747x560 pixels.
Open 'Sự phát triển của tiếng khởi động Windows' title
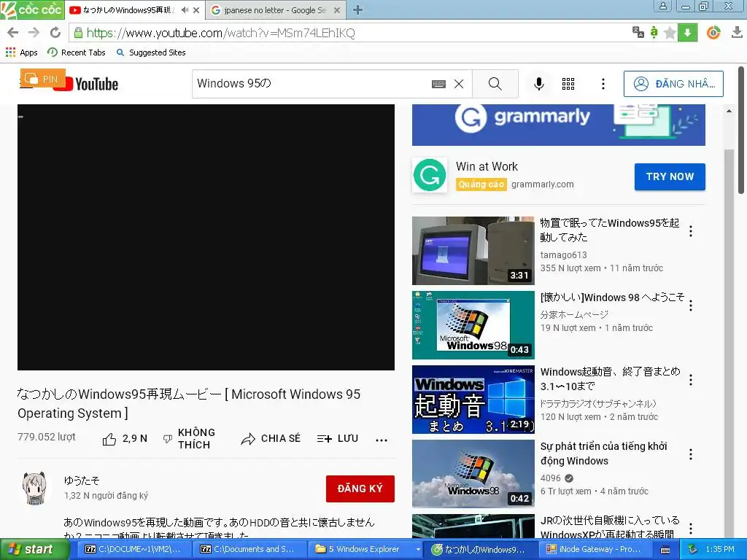pos(603,454)
